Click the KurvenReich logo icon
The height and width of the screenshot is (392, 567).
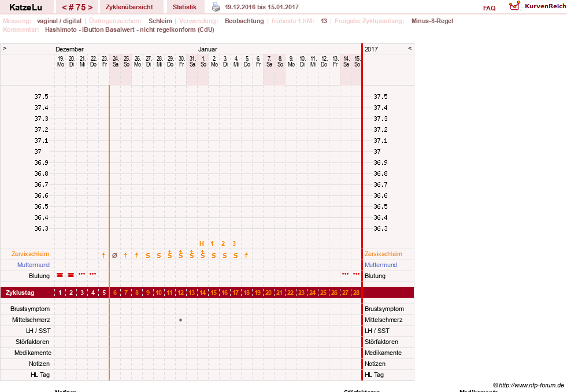(x=514, y=6)
